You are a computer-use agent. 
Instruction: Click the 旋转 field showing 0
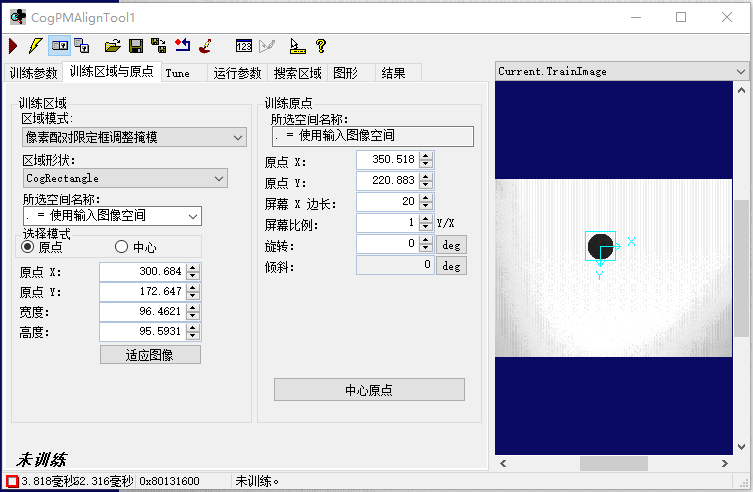[x=388, y=244]
